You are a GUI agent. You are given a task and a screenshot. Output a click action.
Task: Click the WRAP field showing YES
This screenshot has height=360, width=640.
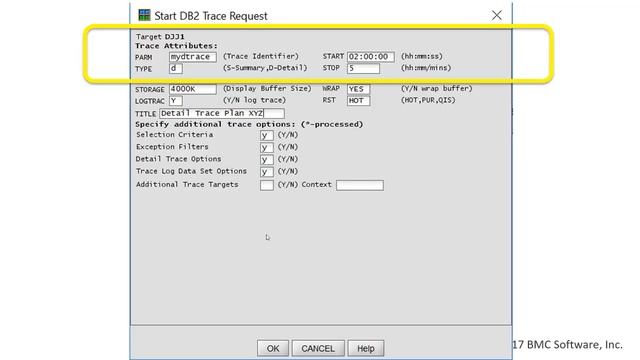click(358, 89)
